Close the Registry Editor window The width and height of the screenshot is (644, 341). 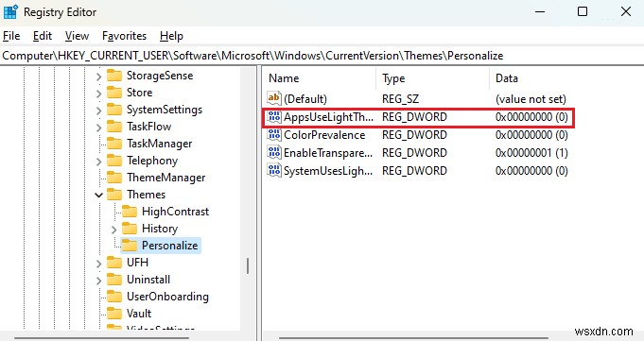[x=626, y=12]
